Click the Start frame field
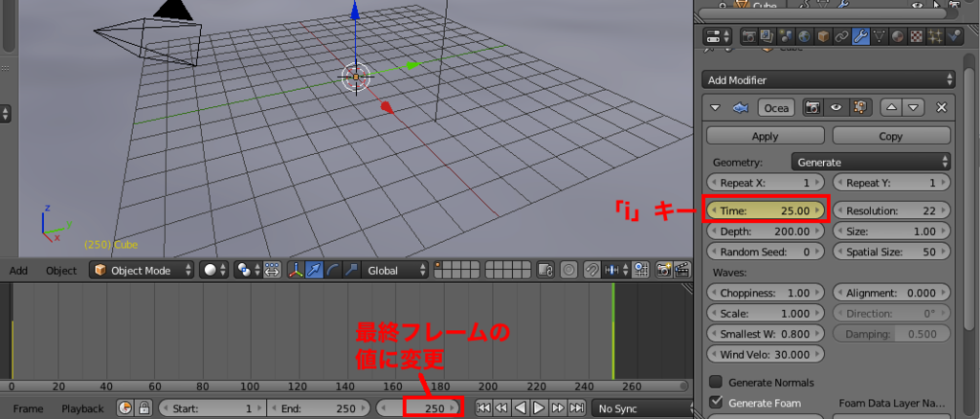Screen dimensions: 980x419 [x=212, y=408]
